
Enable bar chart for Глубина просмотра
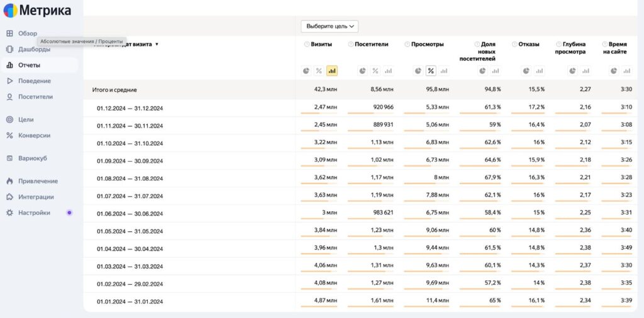point(586,71)
